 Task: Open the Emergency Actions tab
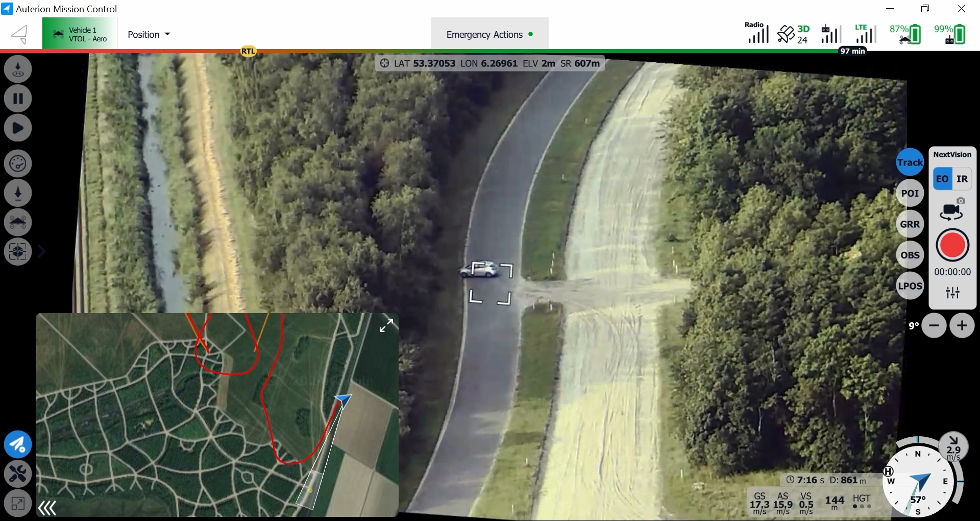pyautogui.click(x=489, y=34)
